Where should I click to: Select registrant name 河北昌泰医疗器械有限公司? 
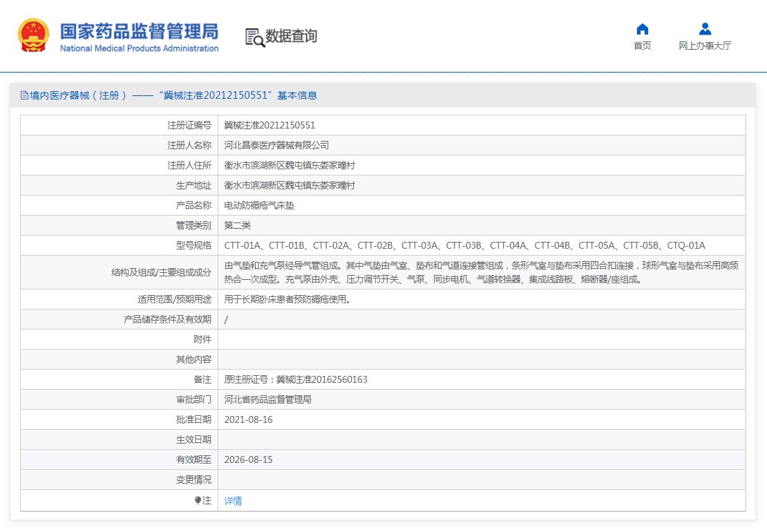click(276, 145)
